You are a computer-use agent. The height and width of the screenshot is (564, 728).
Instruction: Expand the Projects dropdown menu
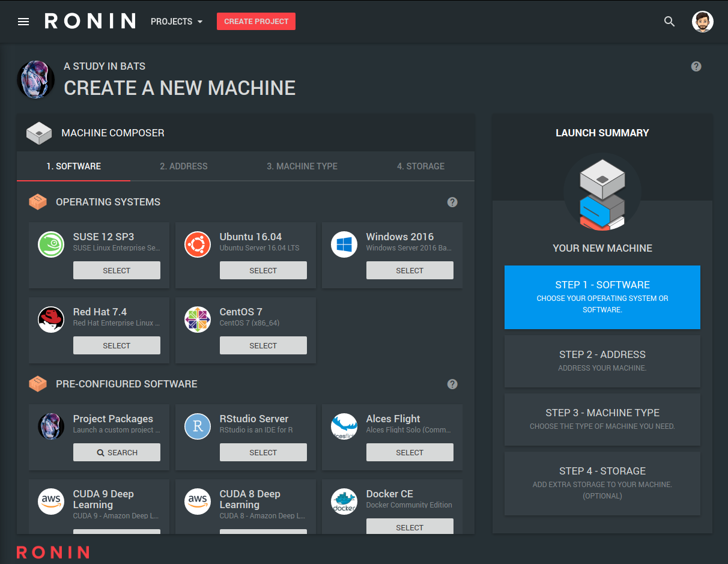(x=177, y=22)
